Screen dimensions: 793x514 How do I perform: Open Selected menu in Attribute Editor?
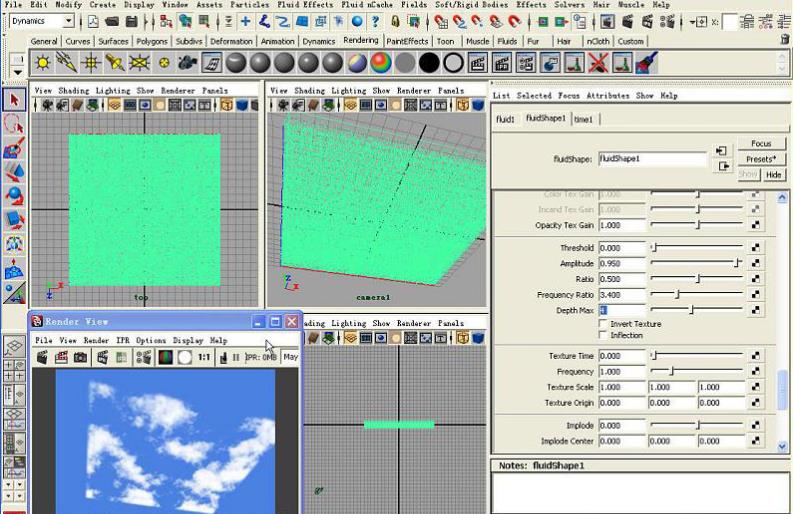[534, 96]
